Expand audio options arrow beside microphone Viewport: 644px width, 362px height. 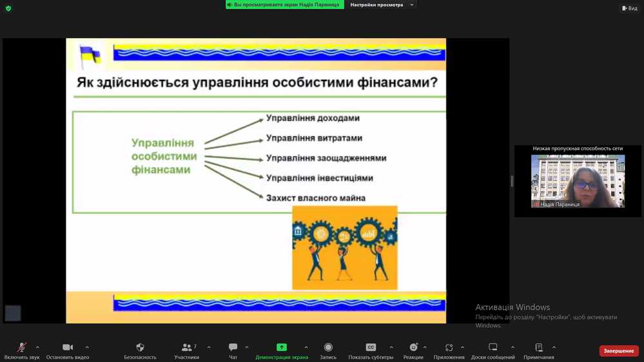point(37,347)
